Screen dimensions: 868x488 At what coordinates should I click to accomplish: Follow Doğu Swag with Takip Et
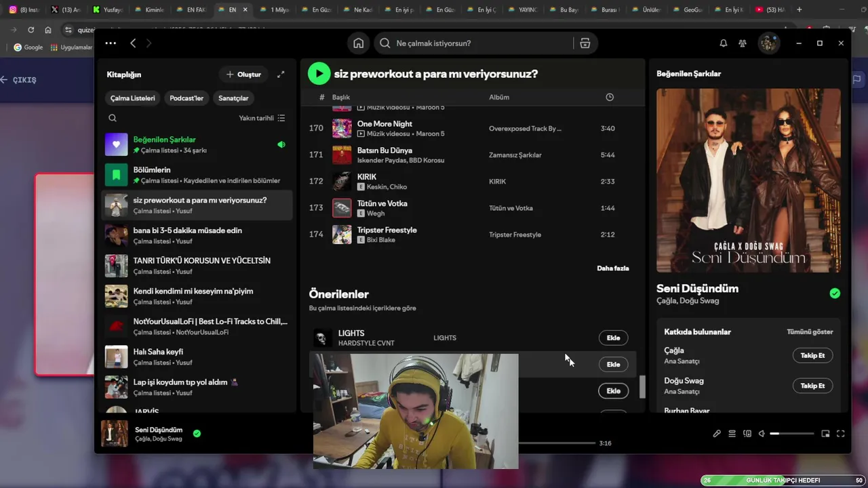point(812,386)
